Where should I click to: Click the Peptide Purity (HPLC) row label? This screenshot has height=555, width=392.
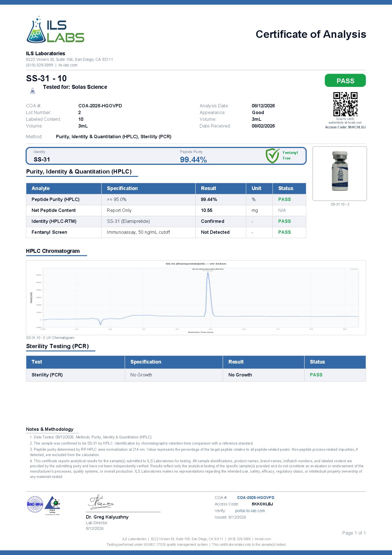coord(55,199)
